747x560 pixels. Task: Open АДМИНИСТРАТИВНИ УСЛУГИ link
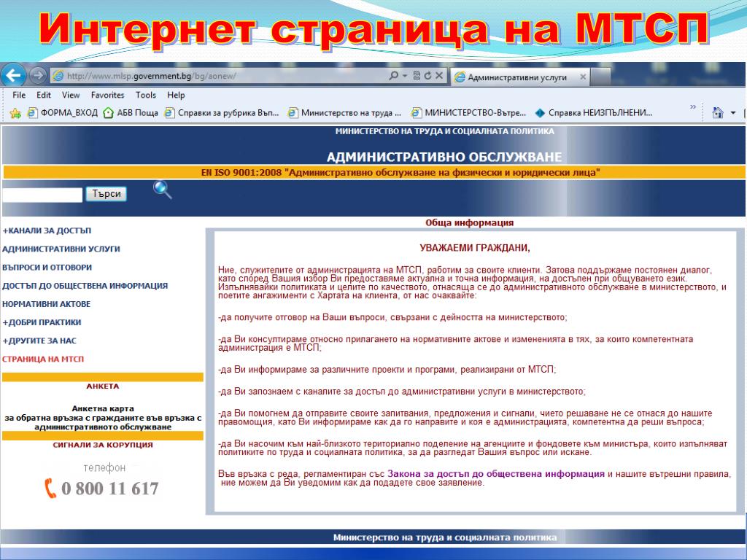point(61,249)
